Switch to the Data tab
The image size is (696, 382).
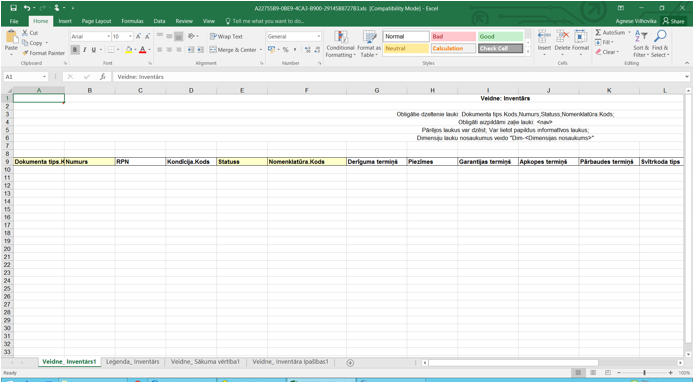pyautogui.click(x=159, y=21)
